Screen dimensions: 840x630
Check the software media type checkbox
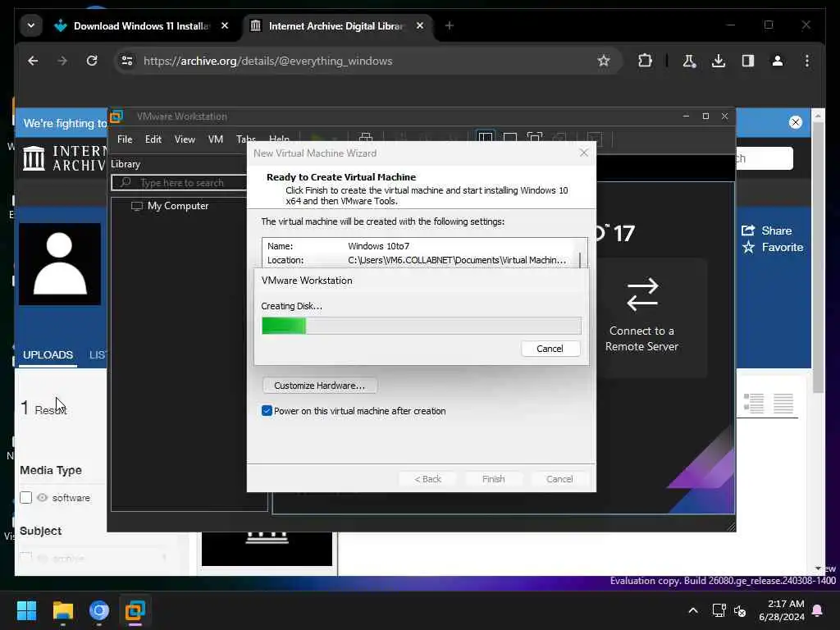click(x=25, y=498)
